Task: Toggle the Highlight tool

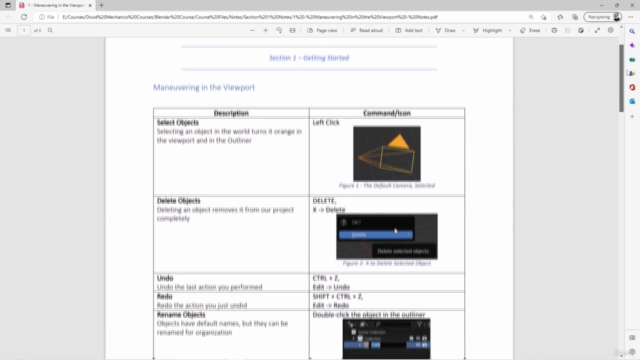Action: 487,31
